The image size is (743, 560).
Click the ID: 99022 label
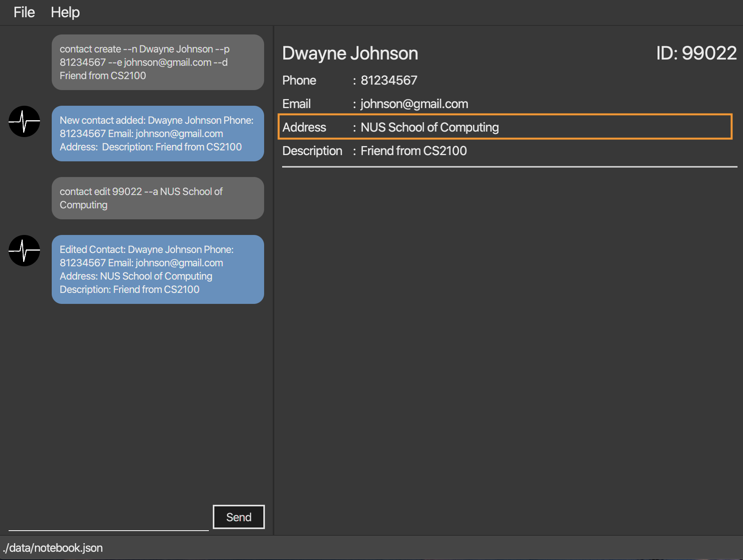(696, 53)
